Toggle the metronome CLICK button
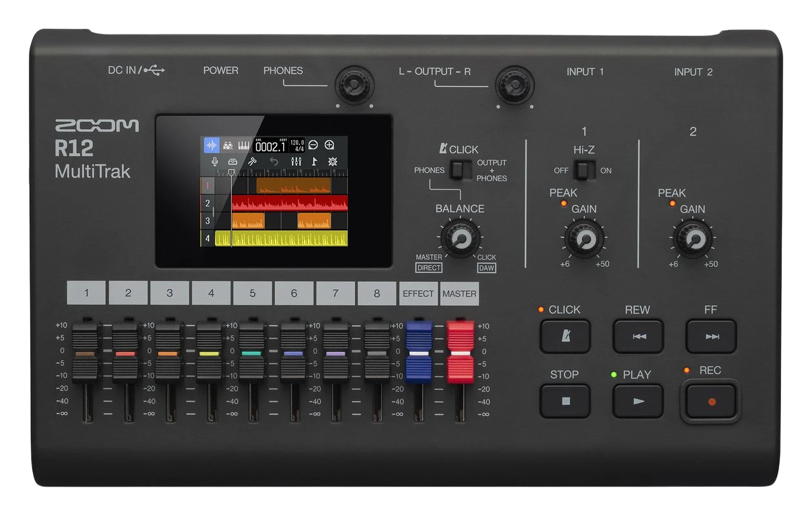This screenshot has height=516, width=812. click(x=565, y=336)
